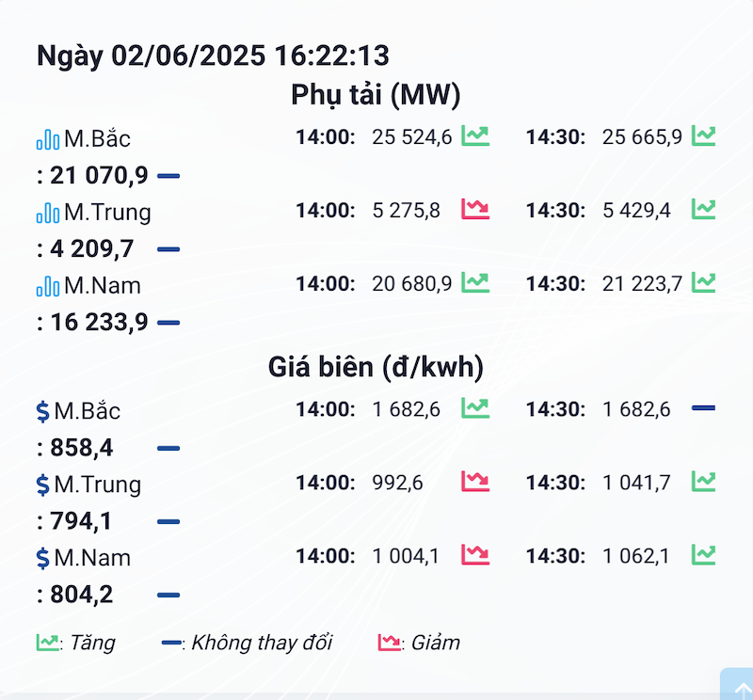The image size is (753, 700).
Task: Click the bar chart icon beside M.Trung load
Action: point(48,213)
